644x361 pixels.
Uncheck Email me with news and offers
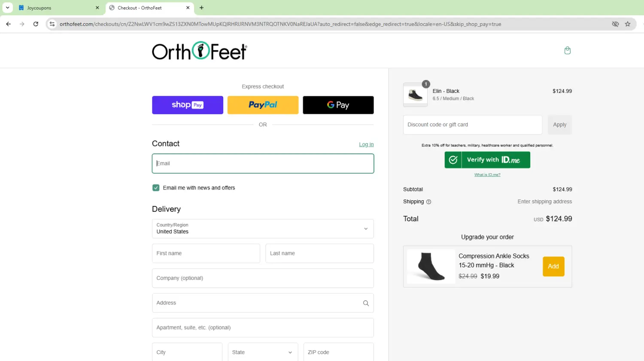[156, 188]
